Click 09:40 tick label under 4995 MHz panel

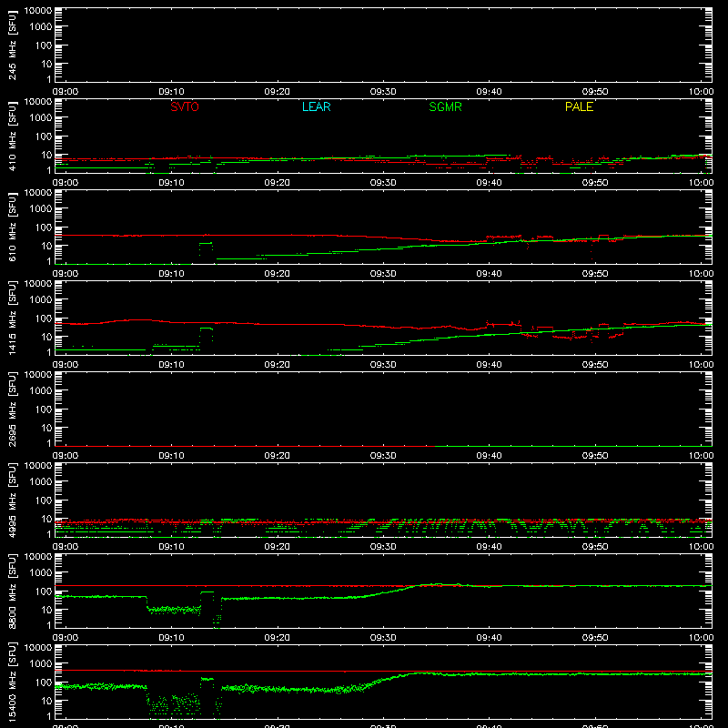pos(489,547)
